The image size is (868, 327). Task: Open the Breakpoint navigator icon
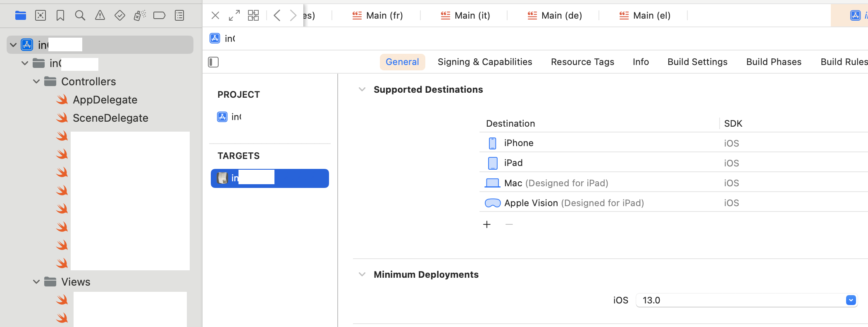[x=159, y=16]
